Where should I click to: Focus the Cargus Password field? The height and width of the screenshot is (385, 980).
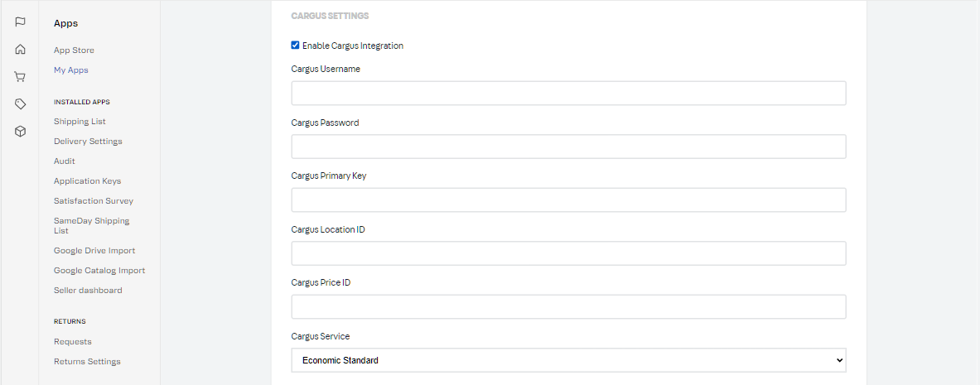(568, 147)
